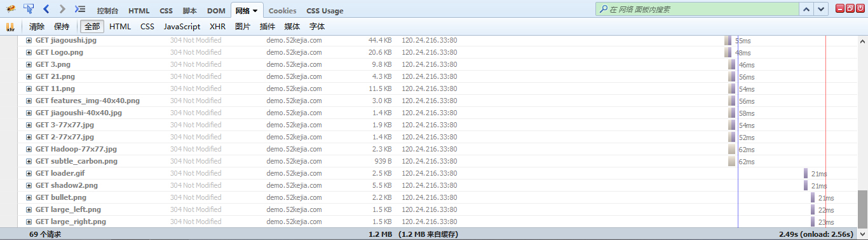Expand the GET large_right.png request
The height and width of the screenshot is (240, 868).
[29, 222]
